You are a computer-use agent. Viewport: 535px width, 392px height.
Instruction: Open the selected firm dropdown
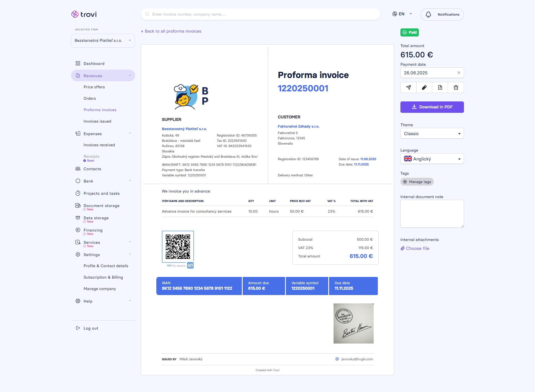pos(103,41)
